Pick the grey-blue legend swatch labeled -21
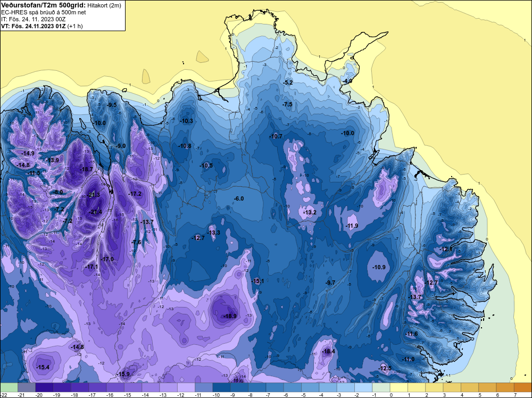Viewport: 532px width, 398px height. [27, 387]
